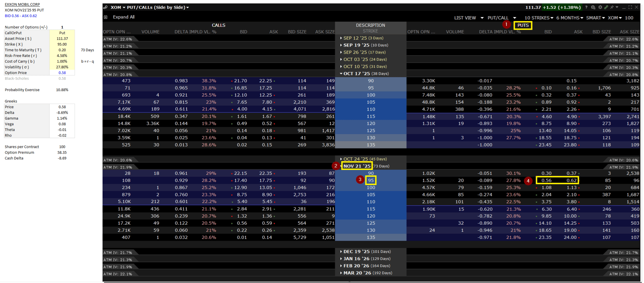This screenshot has height=283, width=644.
Task: Select the Strike cell 95.00
Action: click(x=62, y=44)
